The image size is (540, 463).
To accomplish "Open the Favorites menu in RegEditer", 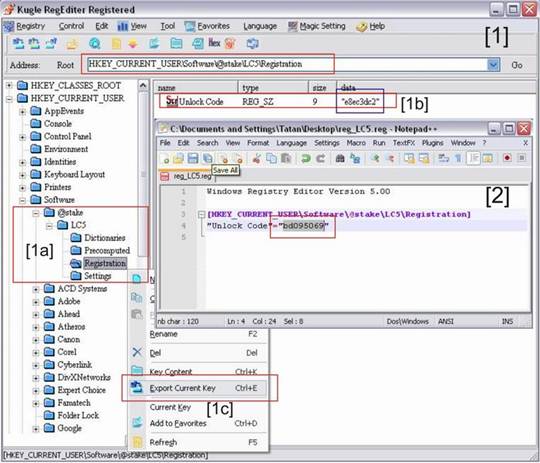I will point(207,26).
